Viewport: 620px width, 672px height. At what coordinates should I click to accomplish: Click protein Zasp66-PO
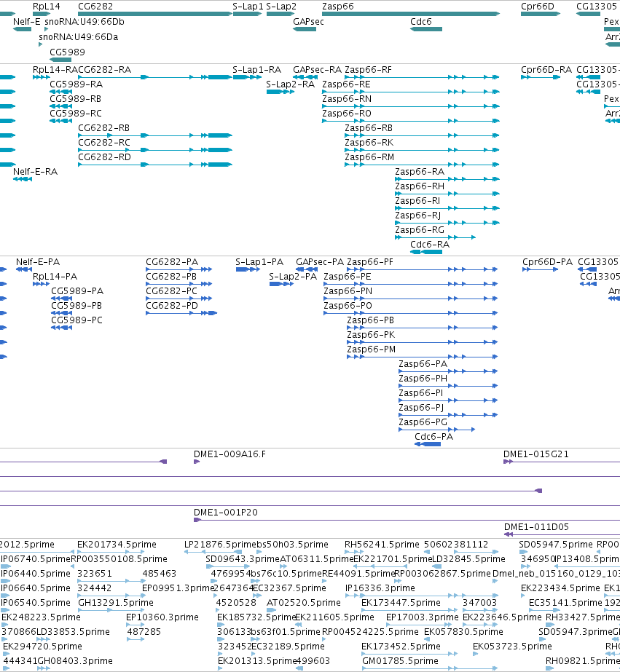coord(348,306)
